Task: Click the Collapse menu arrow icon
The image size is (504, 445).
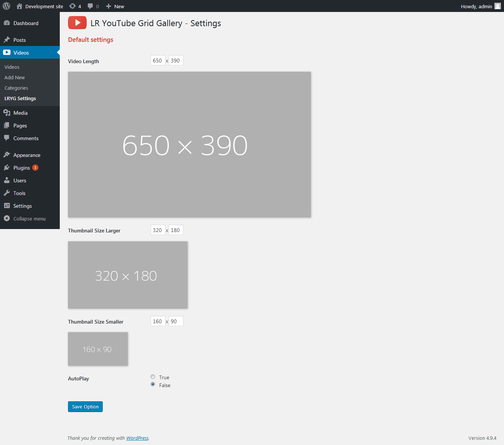Action: 7,218
